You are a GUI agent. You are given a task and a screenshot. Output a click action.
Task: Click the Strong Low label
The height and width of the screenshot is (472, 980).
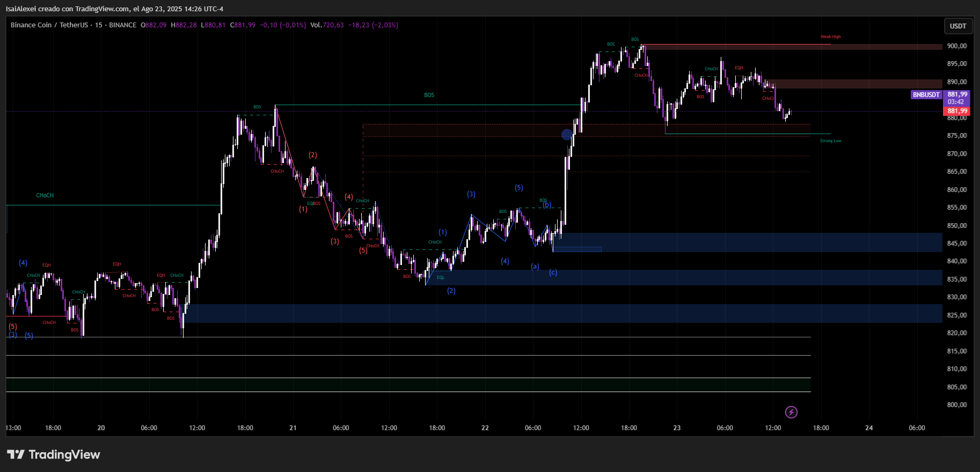tap(830, 141)
